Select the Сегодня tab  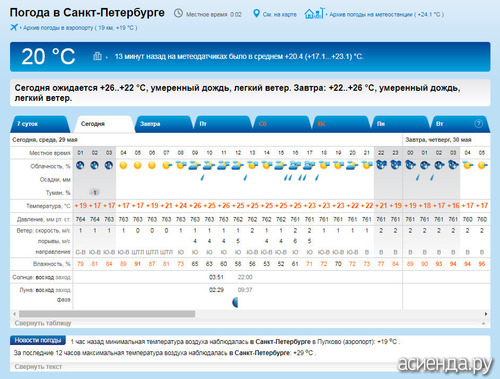pyautogui.click(x=104, y=124)
